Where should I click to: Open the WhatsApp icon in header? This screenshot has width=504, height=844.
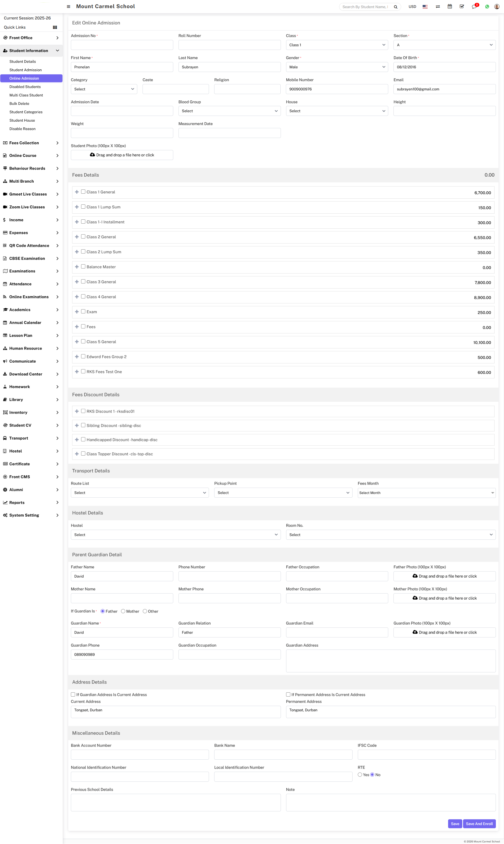coord(487,7)
